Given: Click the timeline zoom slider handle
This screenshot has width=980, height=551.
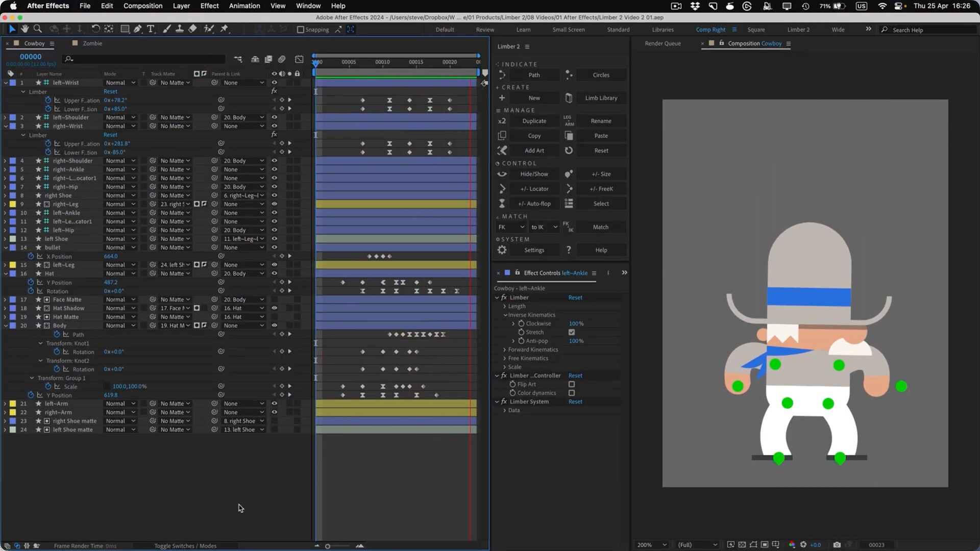Looking at the screenshot, I should 328,546.
